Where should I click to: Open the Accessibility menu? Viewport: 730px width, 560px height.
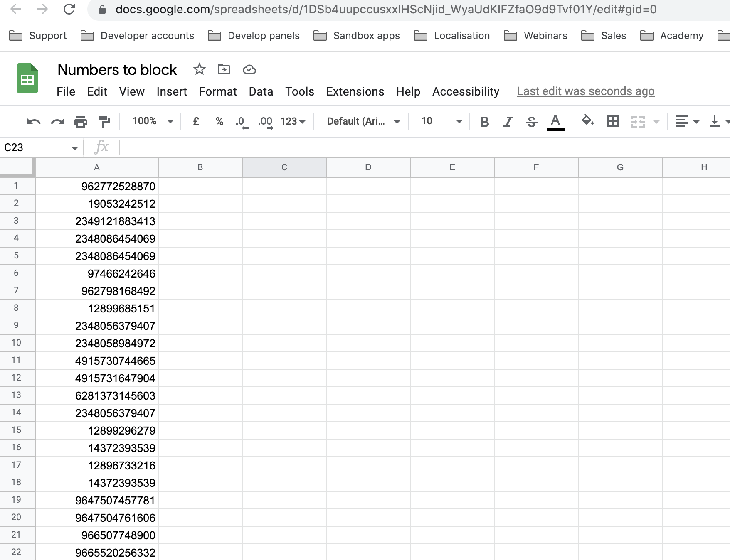[466, 91]
